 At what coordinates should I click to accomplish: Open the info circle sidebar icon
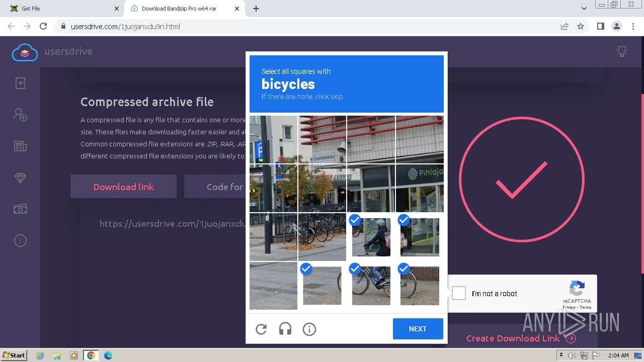pyautogui.click(x=20, y=240)
